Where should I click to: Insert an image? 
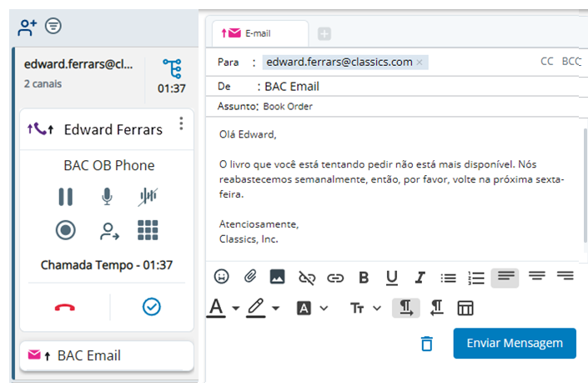[278, 277]
